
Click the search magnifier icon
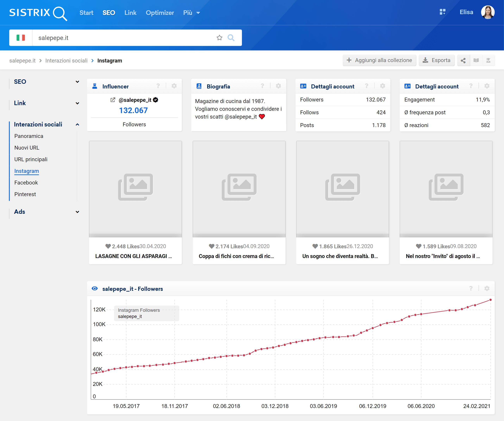(x=231, y=38)
